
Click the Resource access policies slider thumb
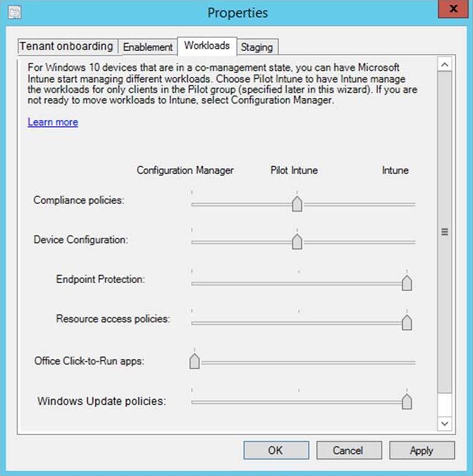(x=407, y=323)
